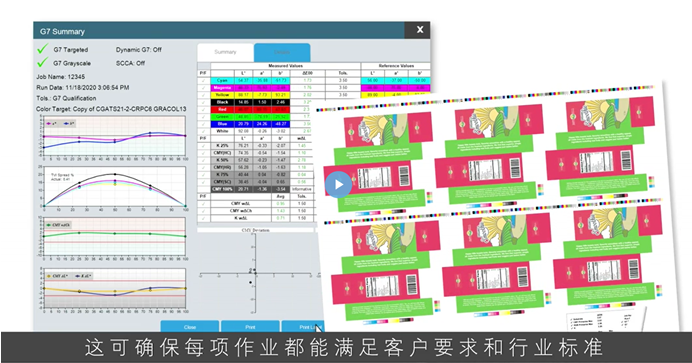
Task: Click the ChCt Deviation scatter plot
Action: pos(256,273)
